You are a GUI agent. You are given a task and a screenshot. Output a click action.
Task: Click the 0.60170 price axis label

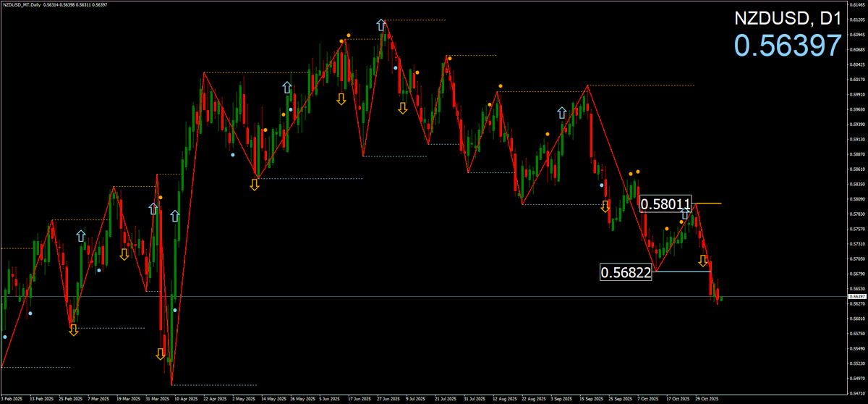[x=857, y=80]
